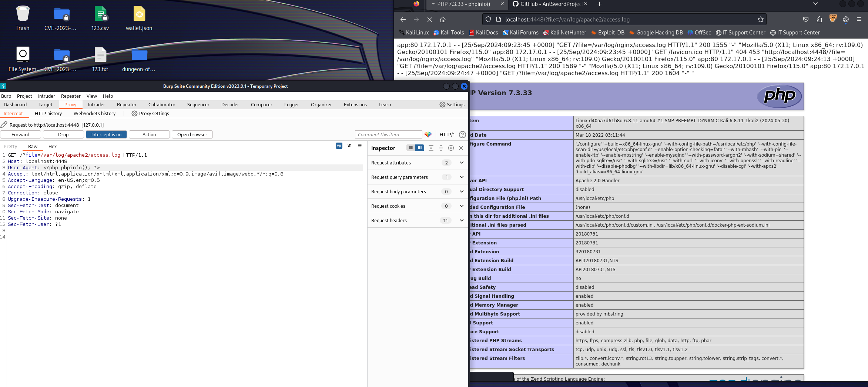This screenshot has width=868, height=387.
Task: Open the extension icon with 127 badge
Action: (832, 19)
